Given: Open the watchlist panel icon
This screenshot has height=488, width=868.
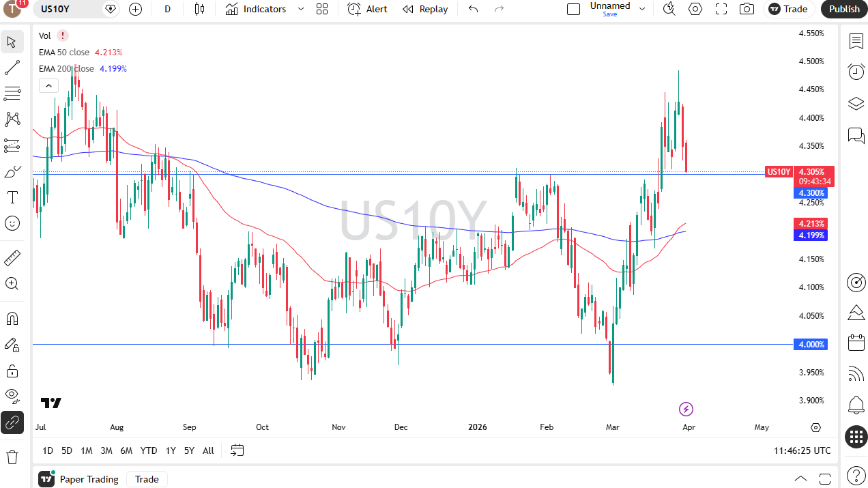Looking at the screenshot, I should tap(856, 41).
